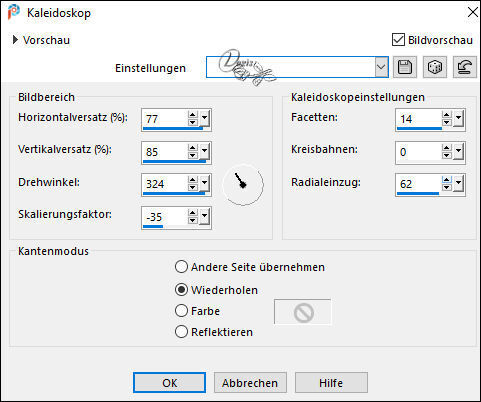Click the disabled Farbe color box
The height and width of the screenshot is (402, 481).
[303, 312]
